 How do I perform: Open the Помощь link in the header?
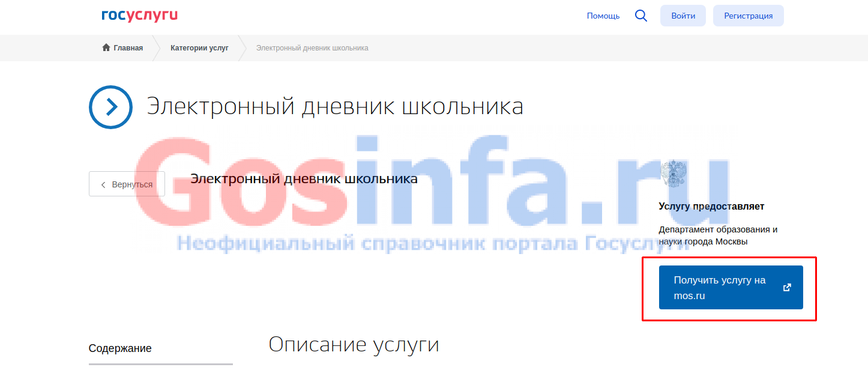(x=603, y=16)
